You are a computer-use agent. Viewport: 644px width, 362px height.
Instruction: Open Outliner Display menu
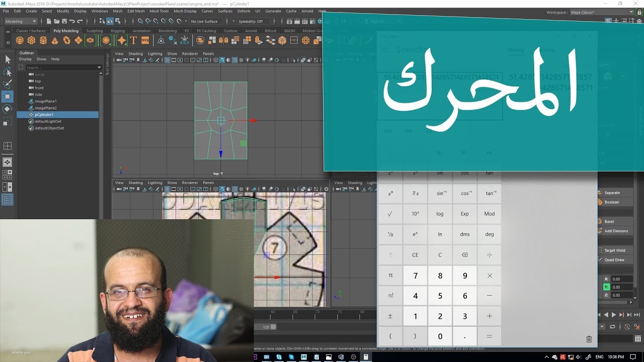click(x=25, y=59)
